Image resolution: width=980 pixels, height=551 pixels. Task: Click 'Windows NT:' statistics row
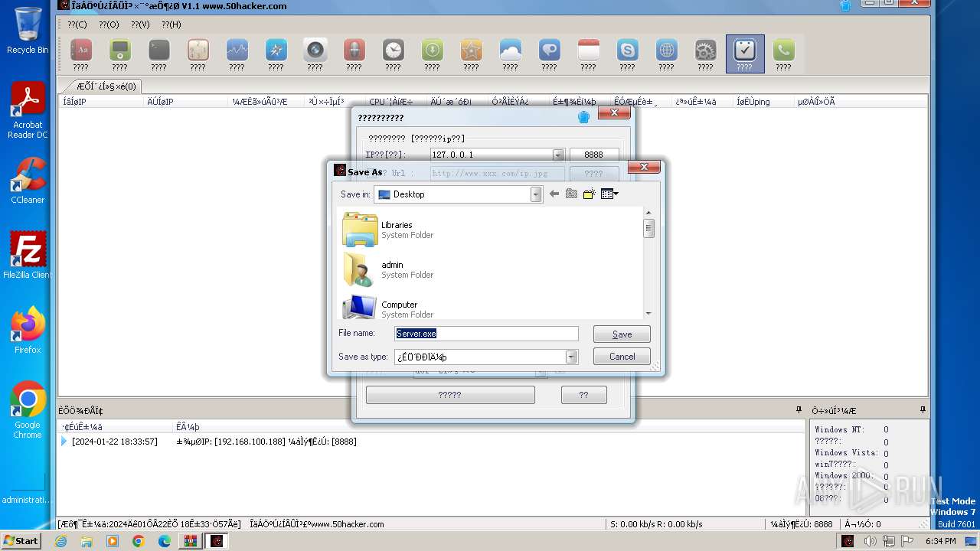coord(851,430)
